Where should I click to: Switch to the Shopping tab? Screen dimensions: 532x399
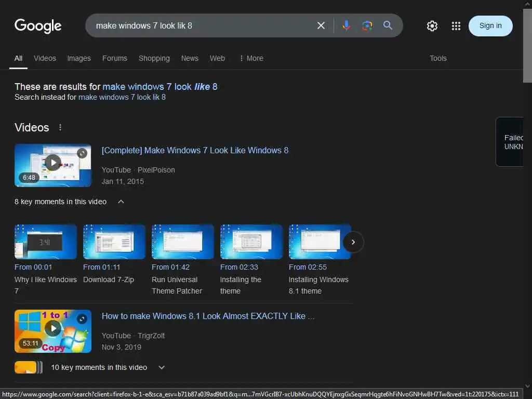pyautogui.click(x=154, y=58)
